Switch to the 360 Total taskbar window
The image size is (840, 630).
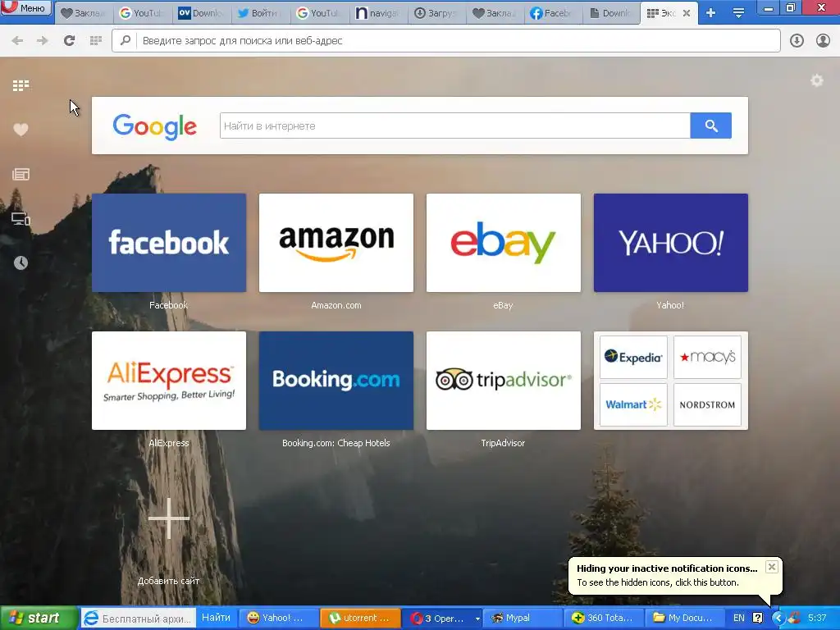click(605, 619)
